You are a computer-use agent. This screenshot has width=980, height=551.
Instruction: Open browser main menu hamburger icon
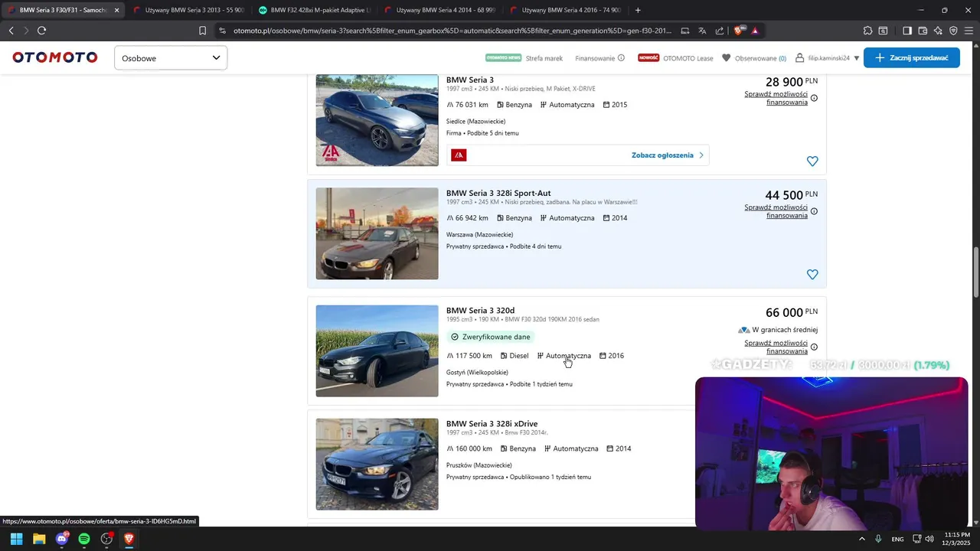pos(969,31)
